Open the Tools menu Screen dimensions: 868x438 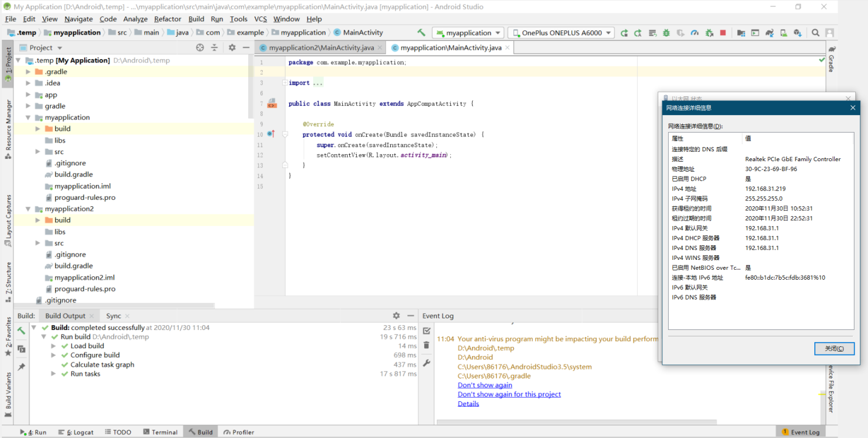(238, 19)
